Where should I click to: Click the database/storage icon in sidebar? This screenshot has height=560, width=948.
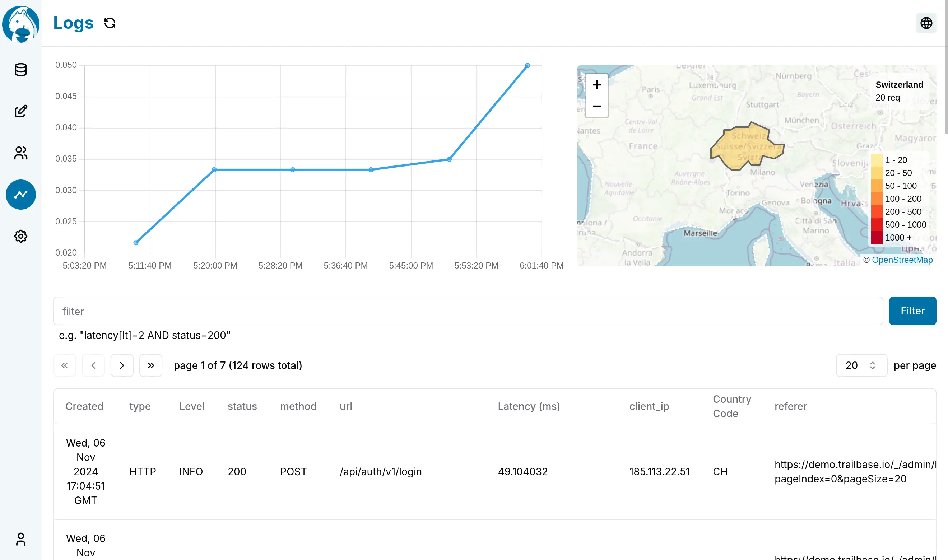coord(20,69)
